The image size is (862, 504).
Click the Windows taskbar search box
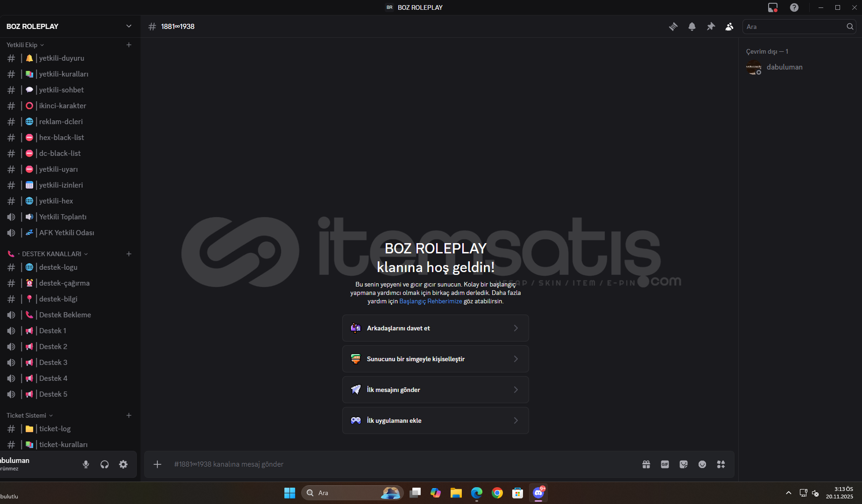(x=353, y=493)
